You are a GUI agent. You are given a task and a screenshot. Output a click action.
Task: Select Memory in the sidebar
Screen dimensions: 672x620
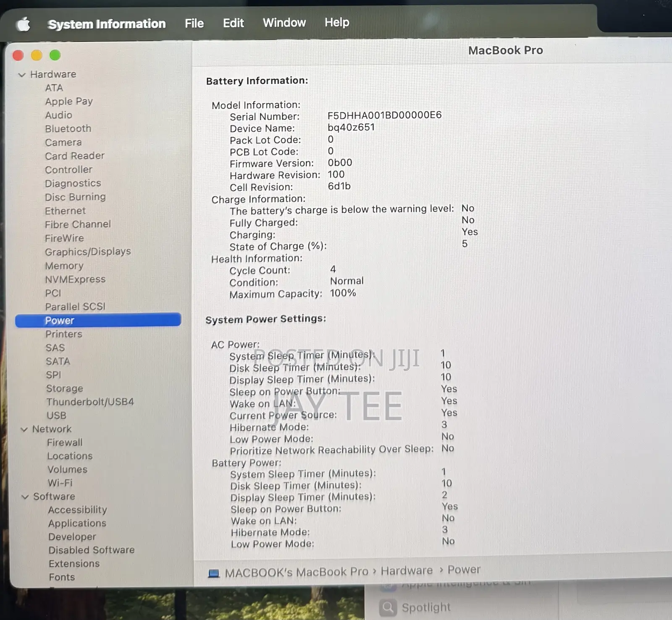(64, 266)
